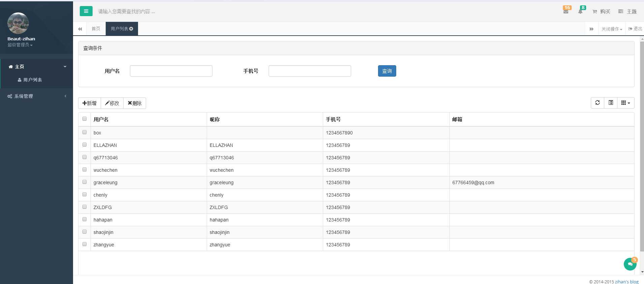
Task: Open the zihan's blog footer link
Action: coord(626,282)
